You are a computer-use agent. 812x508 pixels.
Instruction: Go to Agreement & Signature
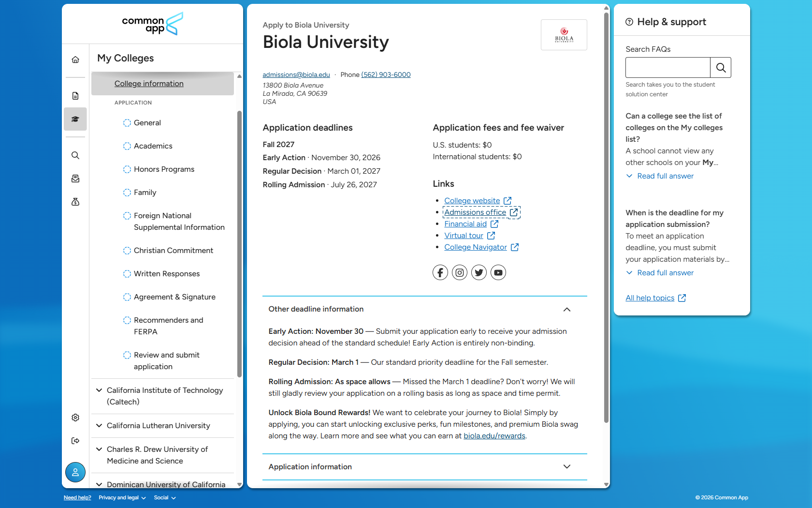click(174, 297)
